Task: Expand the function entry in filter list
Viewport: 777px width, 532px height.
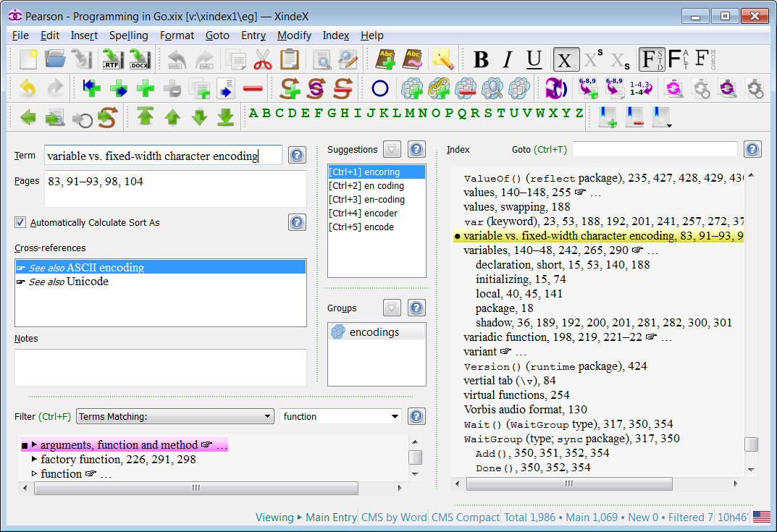Action: tap(34, 473)
